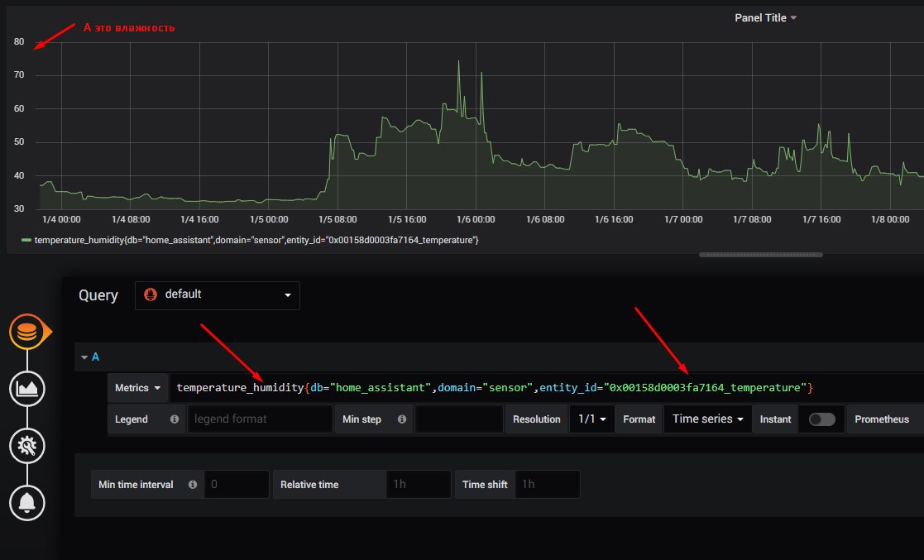This screenshot has height=560, width=924.
Task: Click the Min step input field
Action: 459,419
